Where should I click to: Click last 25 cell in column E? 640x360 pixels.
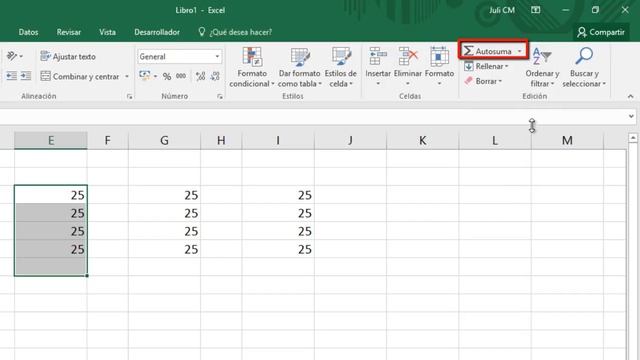51,249
